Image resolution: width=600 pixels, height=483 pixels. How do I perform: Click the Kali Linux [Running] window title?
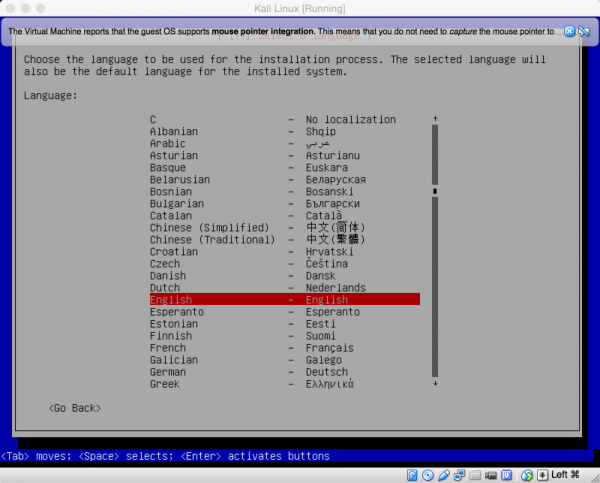tap(300, 8)
